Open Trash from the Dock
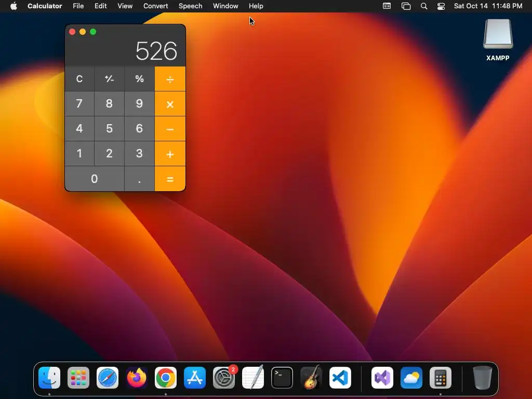The image size is (532, 399). click(483, 378)
